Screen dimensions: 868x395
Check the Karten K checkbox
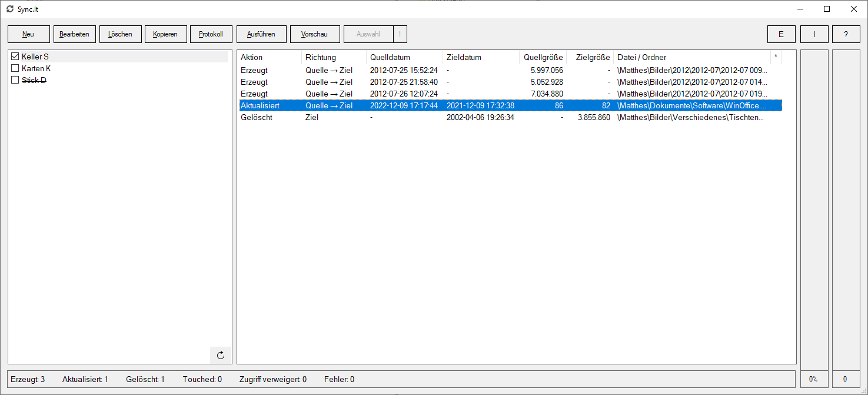pos(15,68)
